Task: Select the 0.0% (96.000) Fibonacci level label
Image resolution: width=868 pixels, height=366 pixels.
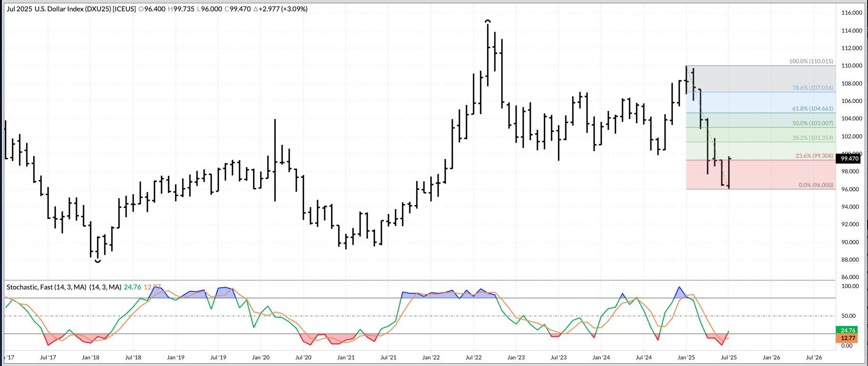Action: point(816,185)
